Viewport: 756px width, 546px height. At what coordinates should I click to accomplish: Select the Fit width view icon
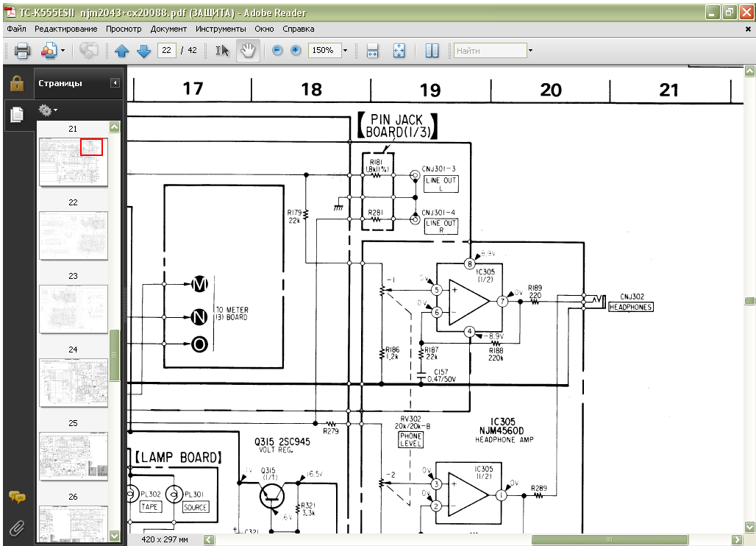(x=372, y=50)
